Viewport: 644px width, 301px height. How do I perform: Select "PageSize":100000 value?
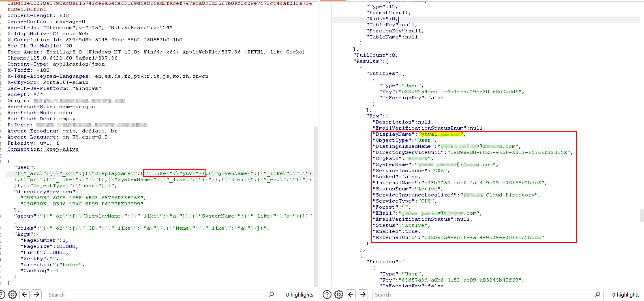[x=66, y=246]
